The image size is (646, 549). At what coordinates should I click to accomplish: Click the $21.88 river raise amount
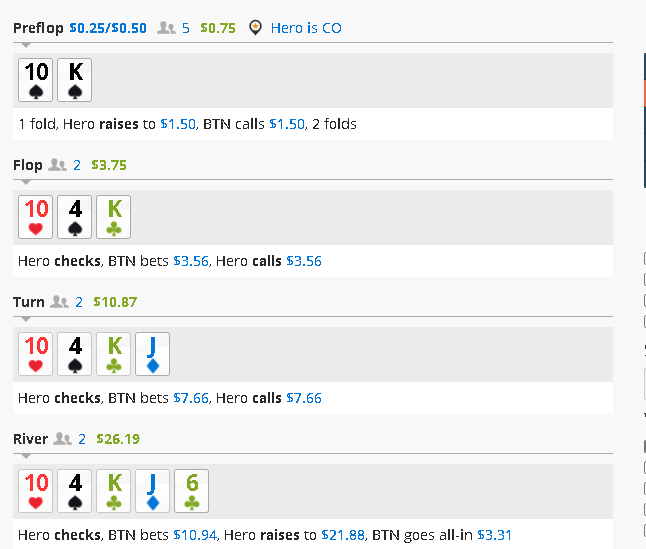(343, 535)
